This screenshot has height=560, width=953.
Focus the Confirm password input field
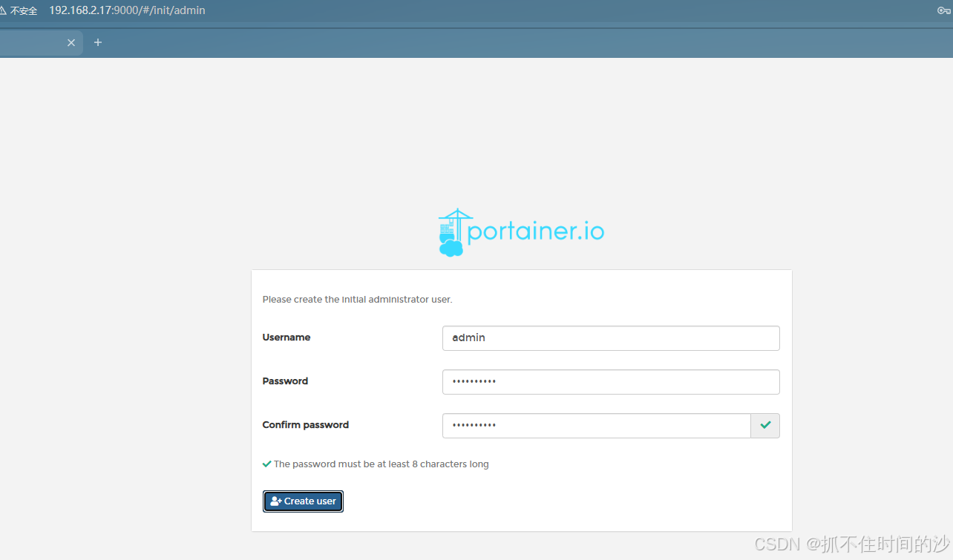coord(597,426)
